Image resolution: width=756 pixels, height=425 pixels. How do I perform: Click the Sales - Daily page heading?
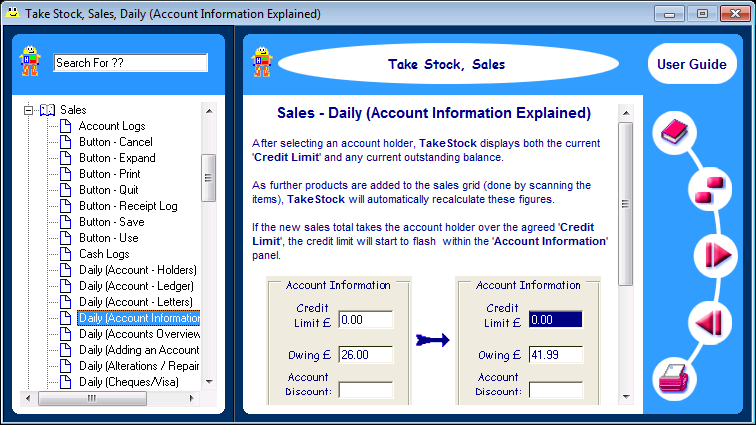point(434,113)
